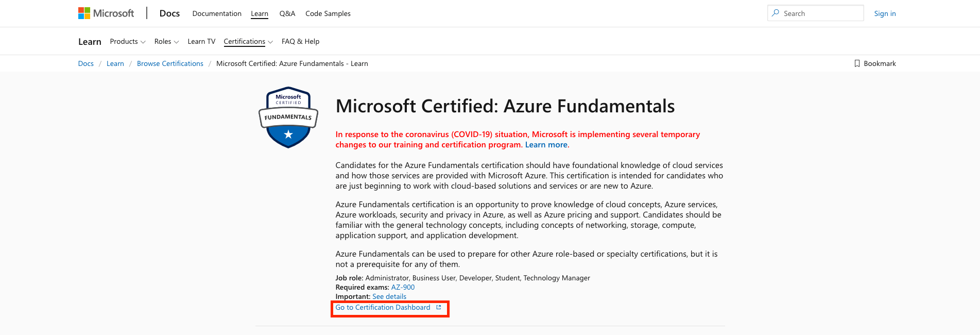This screenshot has height=335, width=980.
Task: Click the Sign in link
Action: click(x=885, y=13)
